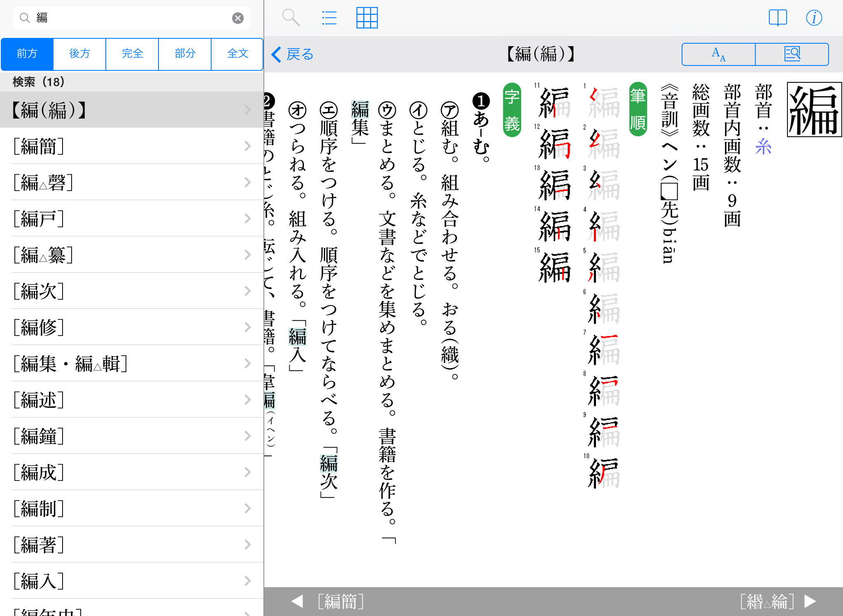Screen dimensions: 843x616
Task: Select the 部分 partial match tab
Action: coord(185,54)
